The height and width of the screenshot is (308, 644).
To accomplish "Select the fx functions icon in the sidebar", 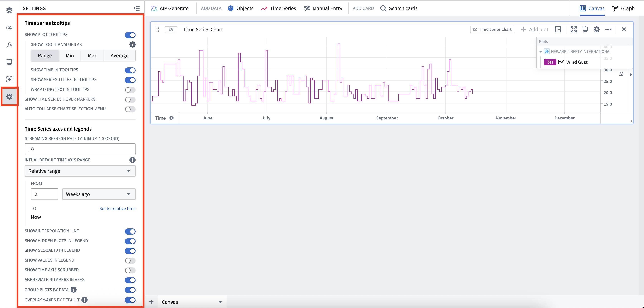I will pos(9,45).
